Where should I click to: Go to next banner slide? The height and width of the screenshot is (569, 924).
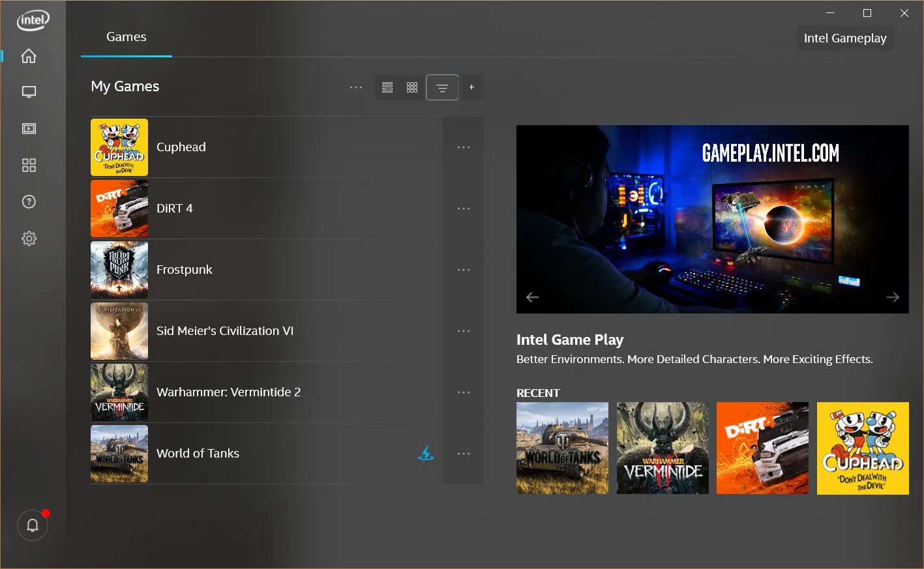click(893, 297)
